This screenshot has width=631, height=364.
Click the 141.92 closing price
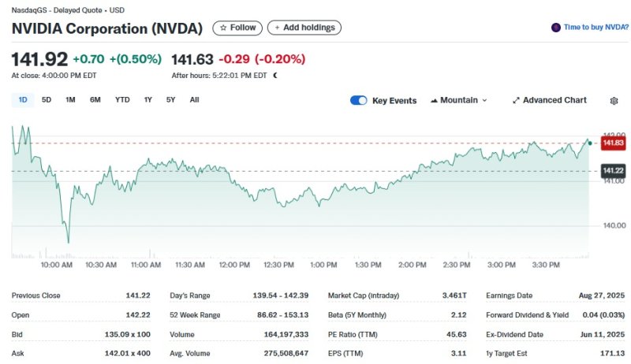pyautogui.click(x=39, y=59)
